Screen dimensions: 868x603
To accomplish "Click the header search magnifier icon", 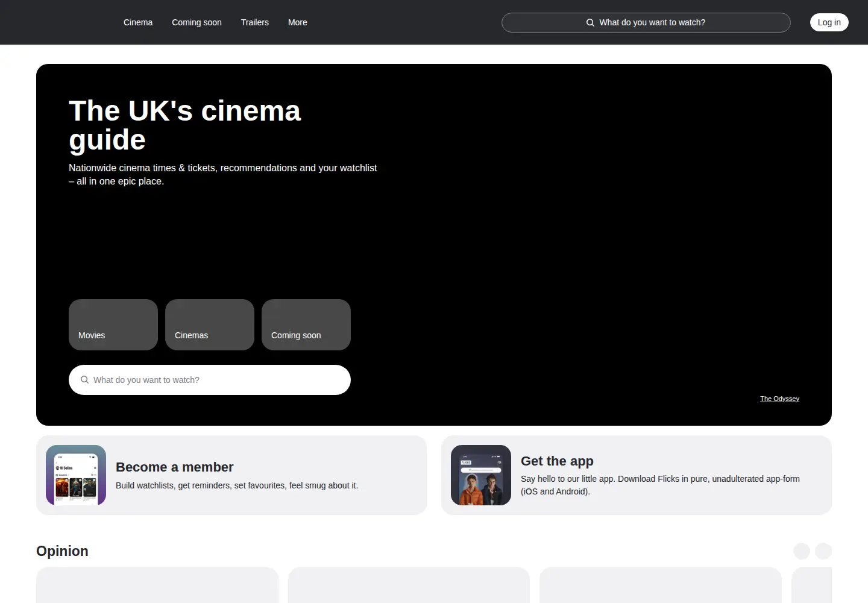I will pos(591,22).
